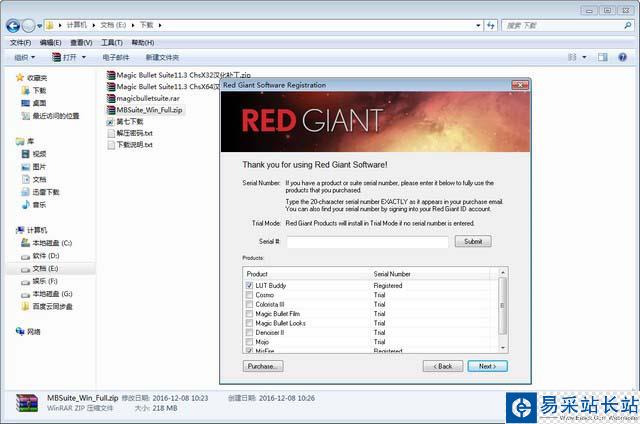Open local disk (C:) drive icon

pos(25,243)
